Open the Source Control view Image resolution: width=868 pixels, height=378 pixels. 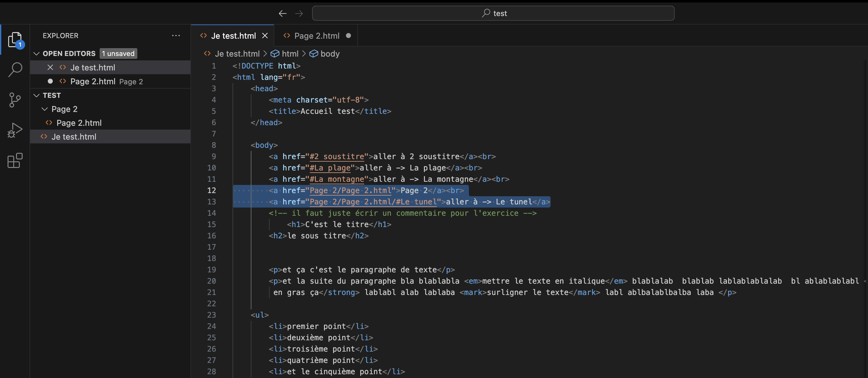click(x=15, y=100)
